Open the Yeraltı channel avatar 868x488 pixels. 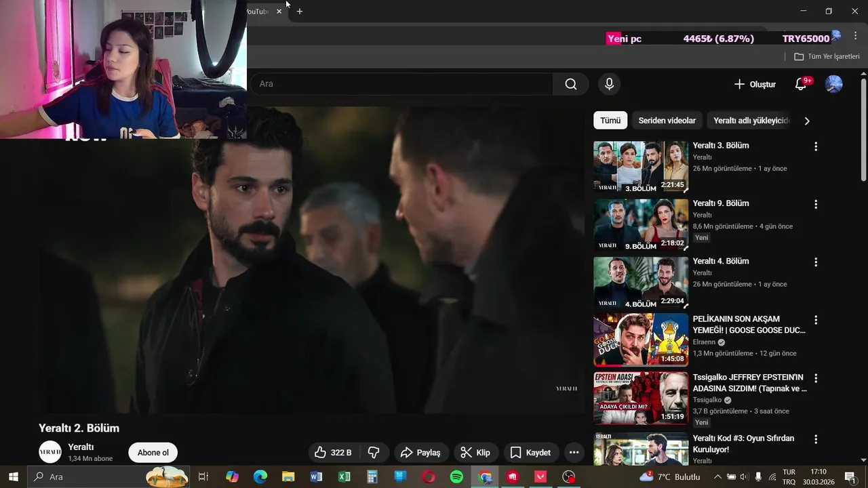pos(50,452)
